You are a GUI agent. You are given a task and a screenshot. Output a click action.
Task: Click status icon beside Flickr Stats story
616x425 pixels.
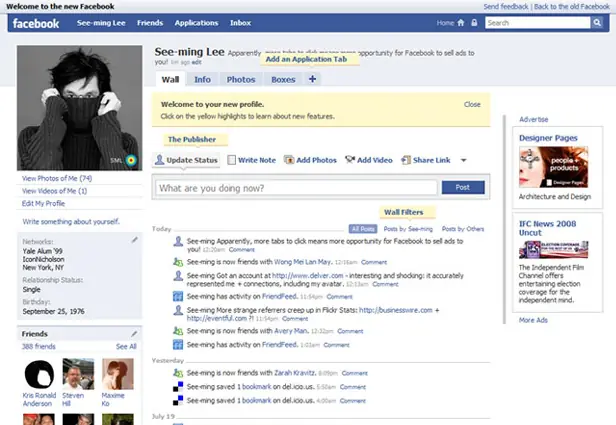178,310
